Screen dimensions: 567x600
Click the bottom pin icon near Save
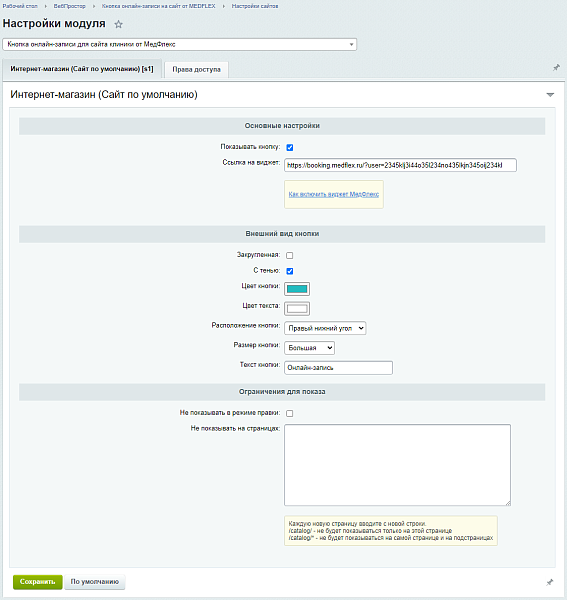[549, 582]
